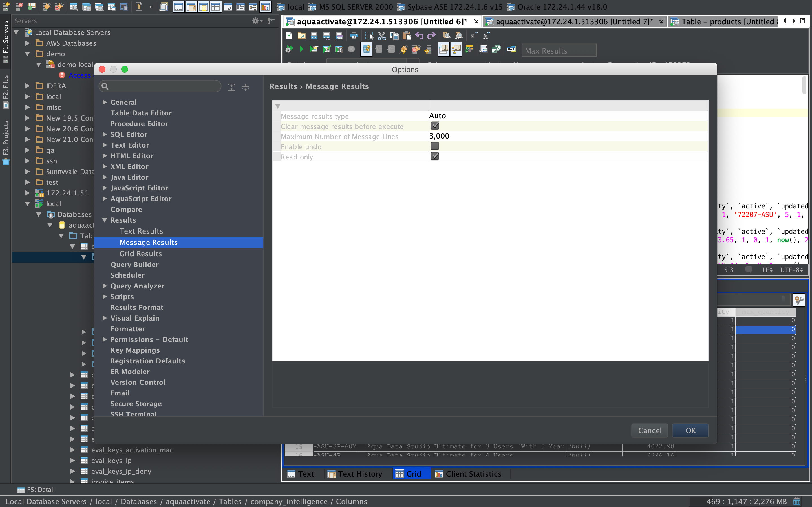812x507 pixels.
Task: Click Collapse All icon in Options dialog
Action: tap(246, 87)
